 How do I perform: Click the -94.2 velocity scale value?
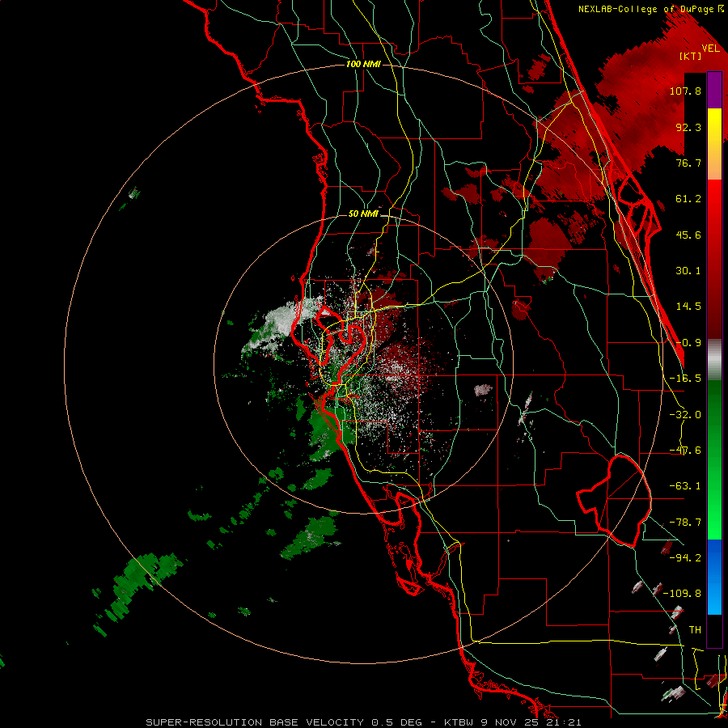click(685, 557)
